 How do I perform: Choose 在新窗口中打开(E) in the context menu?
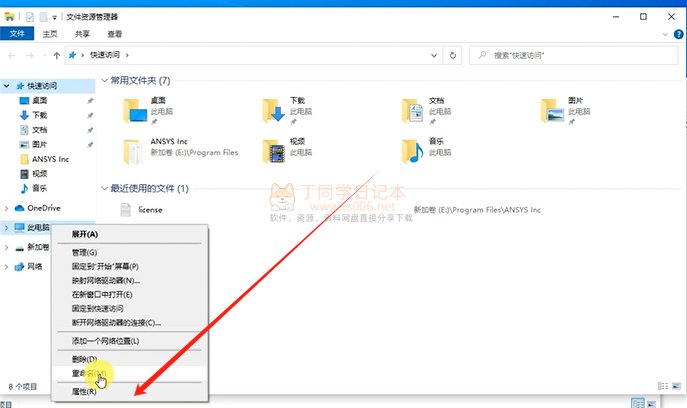click(x=130, y=294)
